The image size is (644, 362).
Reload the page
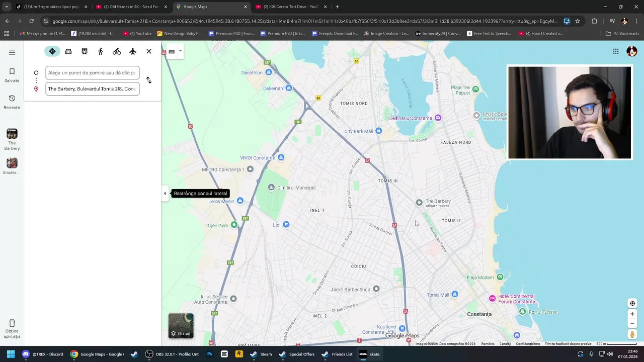pyautogui.click(x=31, y=21)
